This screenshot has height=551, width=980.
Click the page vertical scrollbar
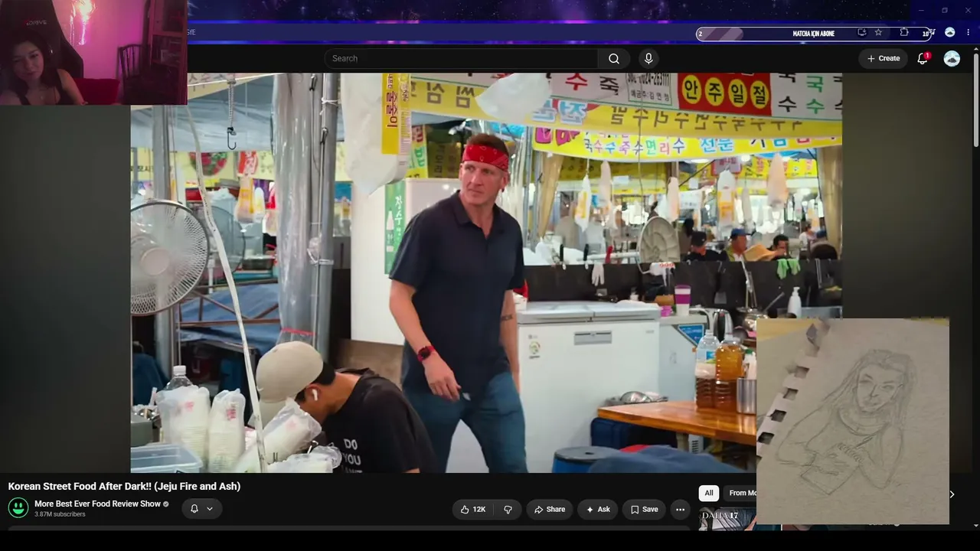(x=975, y=99)
